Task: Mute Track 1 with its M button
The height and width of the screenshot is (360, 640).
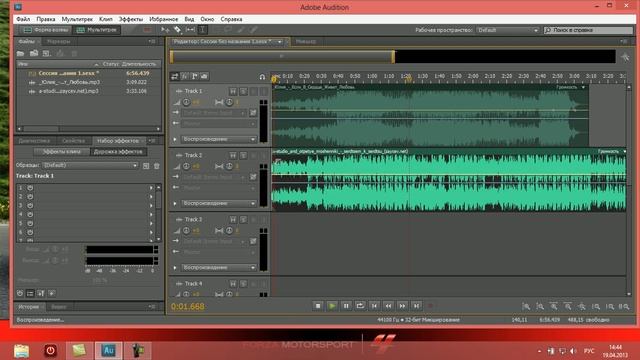Action: pos(233,91)
